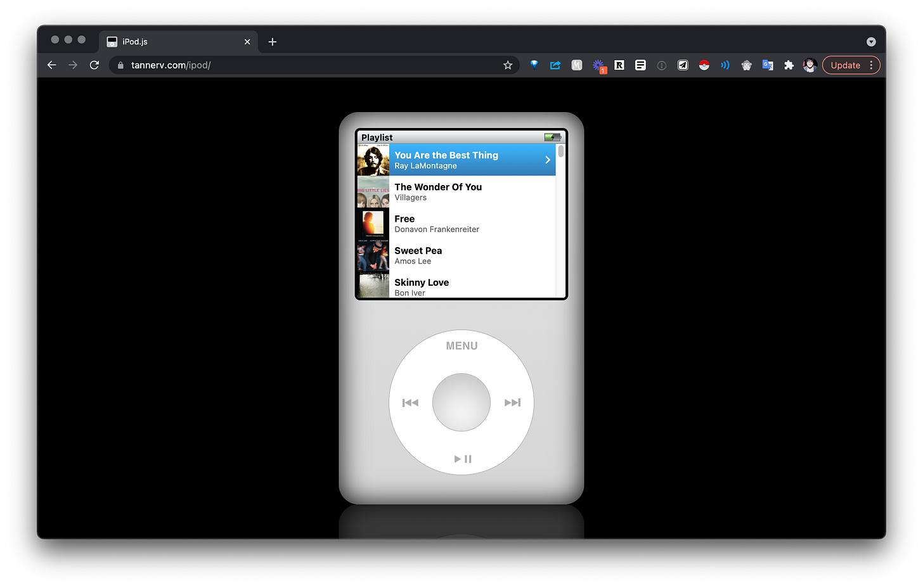Open the grey M extension
Viewport: 923px width, 588px height.
(577, 65)
